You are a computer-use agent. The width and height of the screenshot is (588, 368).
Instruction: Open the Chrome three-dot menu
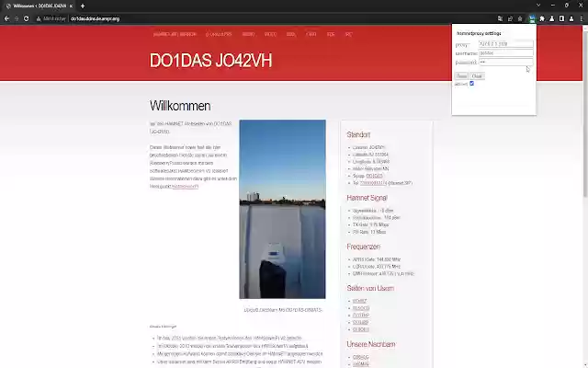582,18
